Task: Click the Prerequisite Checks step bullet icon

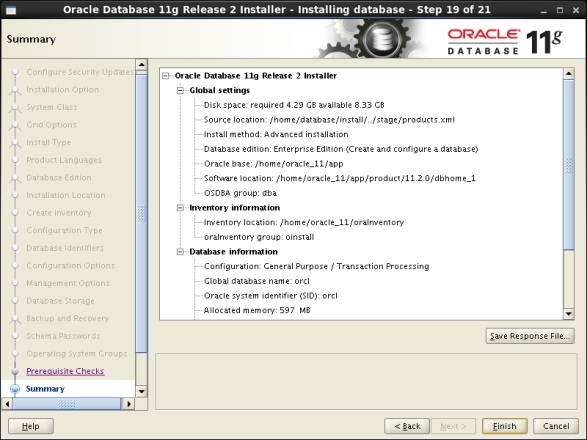Action: coord(15,371)
